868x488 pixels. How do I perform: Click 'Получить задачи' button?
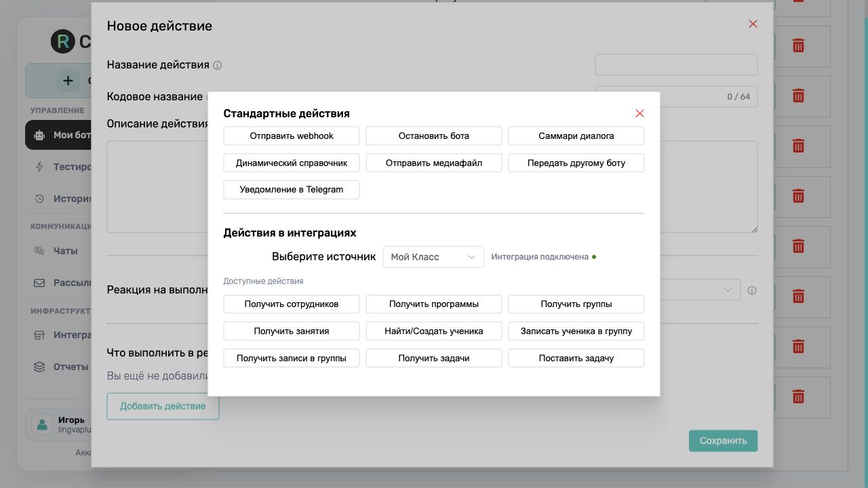click(x=434, y=358)
